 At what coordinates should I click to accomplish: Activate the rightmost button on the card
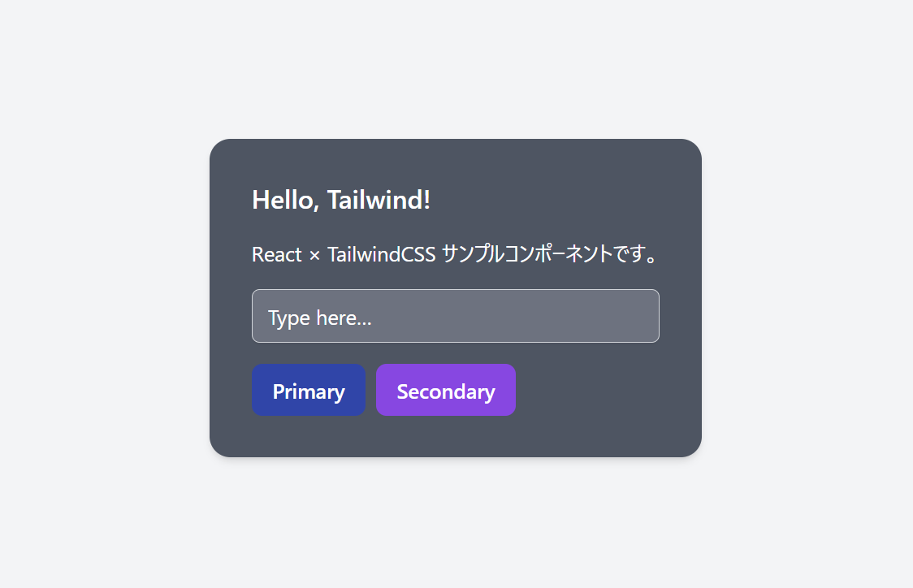445,390
